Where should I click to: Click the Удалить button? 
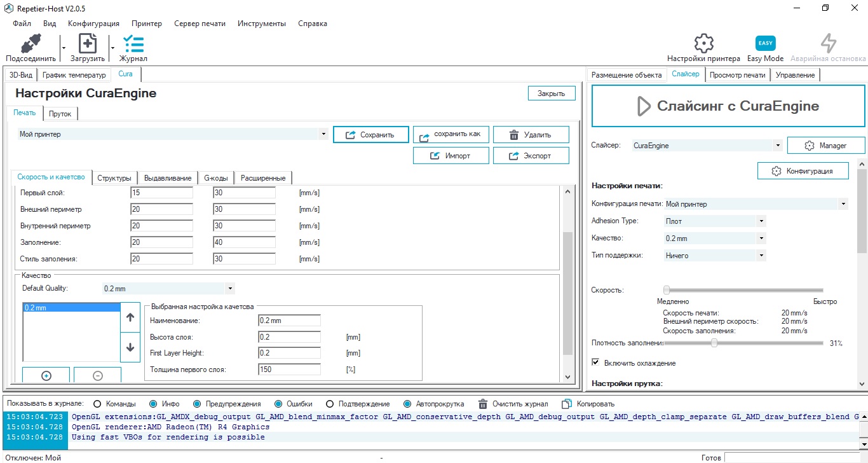tap(531, 135)
